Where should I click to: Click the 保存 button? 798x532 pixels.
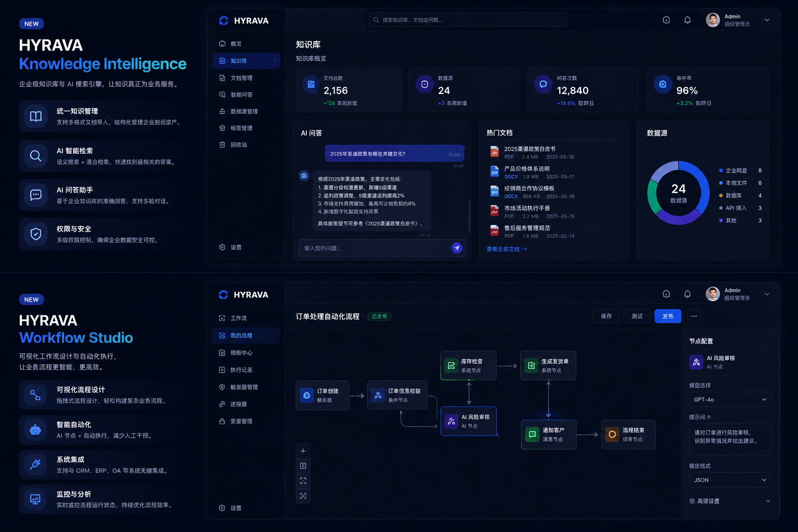point(606,316)
